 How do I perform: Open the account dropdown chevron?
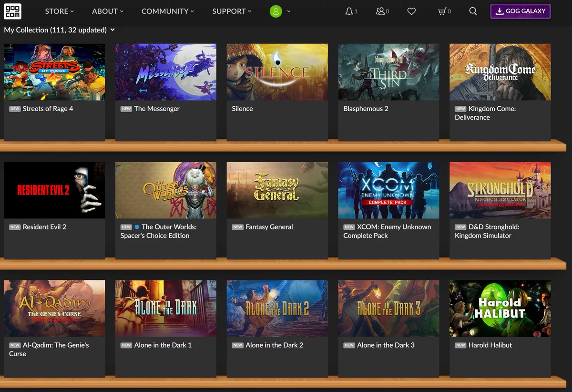click(x=289, y=11)
